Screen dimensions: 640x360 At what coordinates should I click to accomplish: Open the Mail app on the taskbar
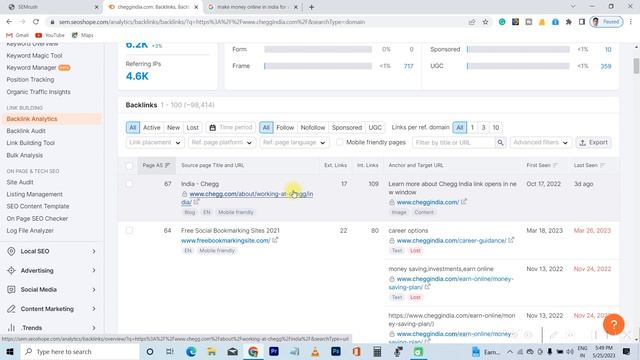point(233,351)
